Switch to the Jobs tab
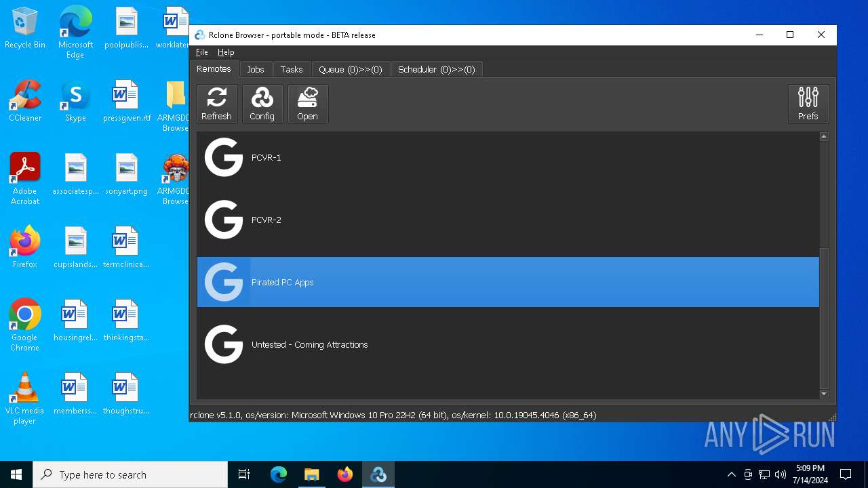Viewport: 868px width, 488px height. [x=256, y=69]
